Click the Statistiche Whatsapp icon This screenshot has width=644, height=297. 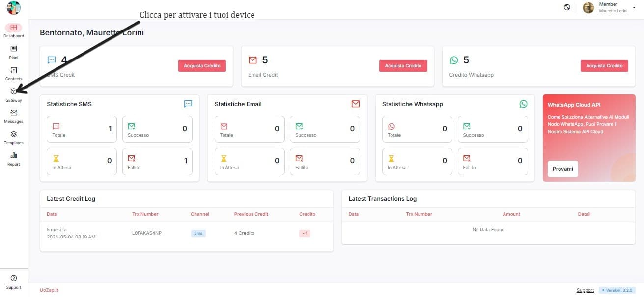523,104
